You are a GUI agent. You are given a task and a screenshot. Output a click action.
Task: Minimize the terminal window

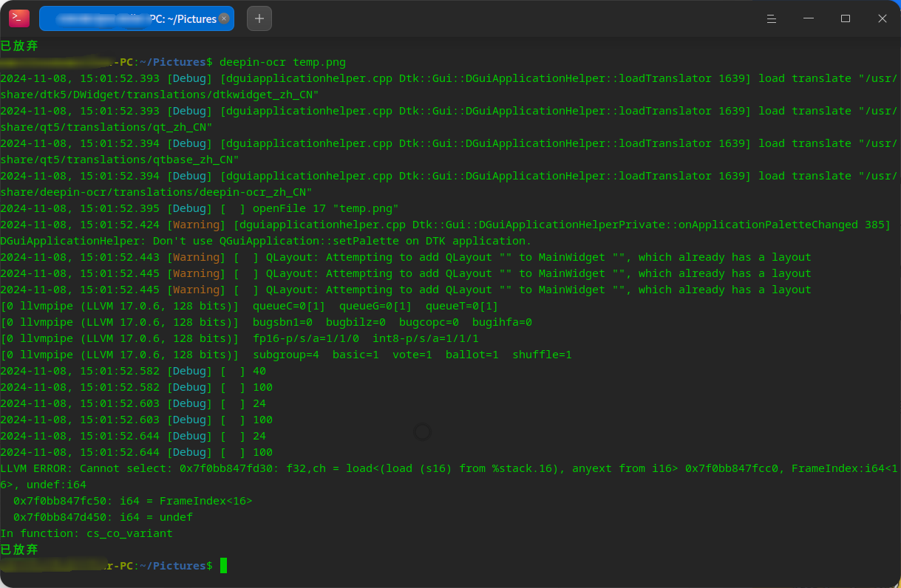click(809, 18)
